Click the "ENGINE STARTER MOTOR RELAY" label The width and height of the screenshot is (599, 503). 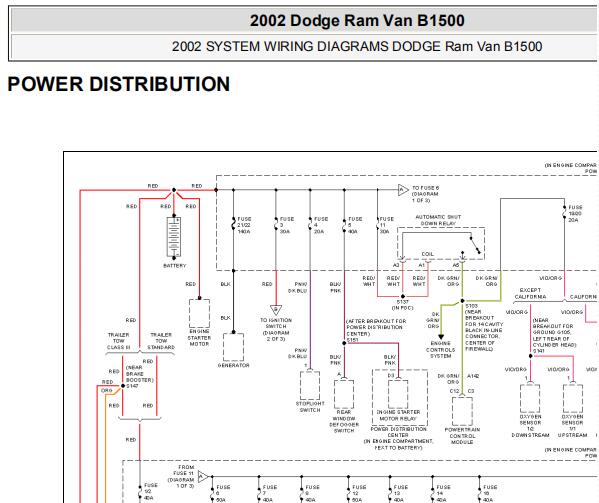coord(398,416)
